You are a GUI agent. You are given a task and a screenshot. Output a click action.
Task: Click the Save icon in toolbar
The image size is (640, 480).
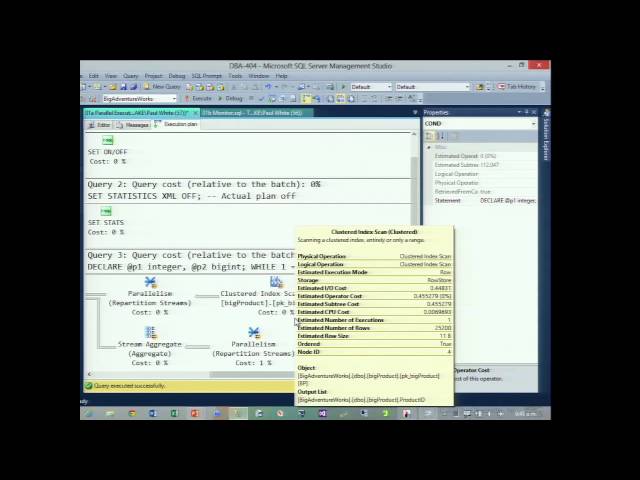[123, 87]
